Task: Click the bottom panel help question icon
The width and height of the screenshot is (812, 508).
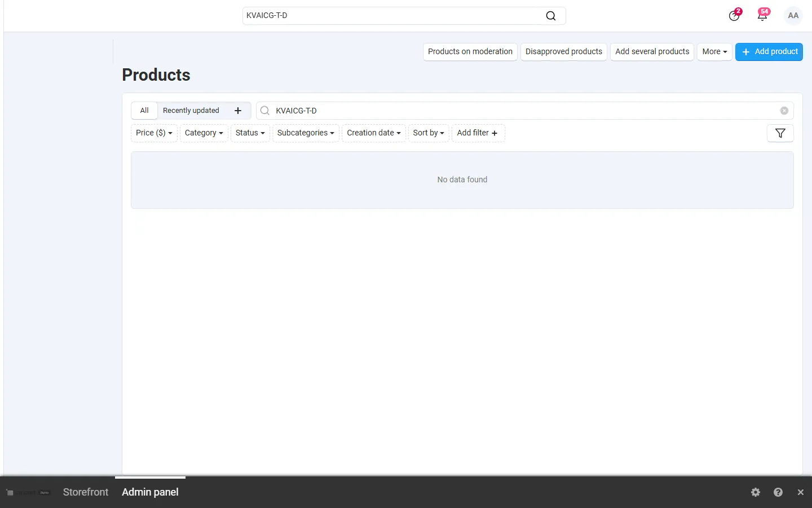Action: pyautogui.click(x=778, y=492)
